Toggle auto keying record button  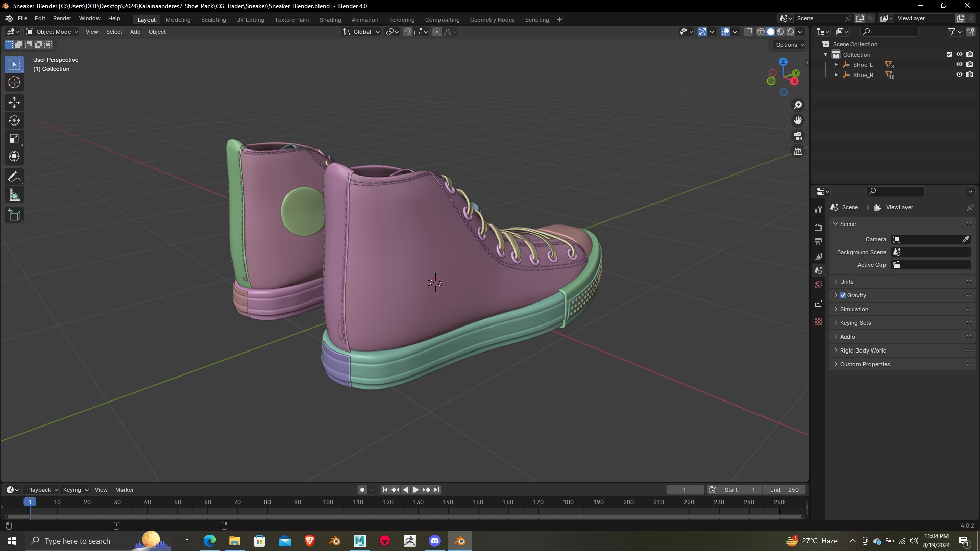362,490
